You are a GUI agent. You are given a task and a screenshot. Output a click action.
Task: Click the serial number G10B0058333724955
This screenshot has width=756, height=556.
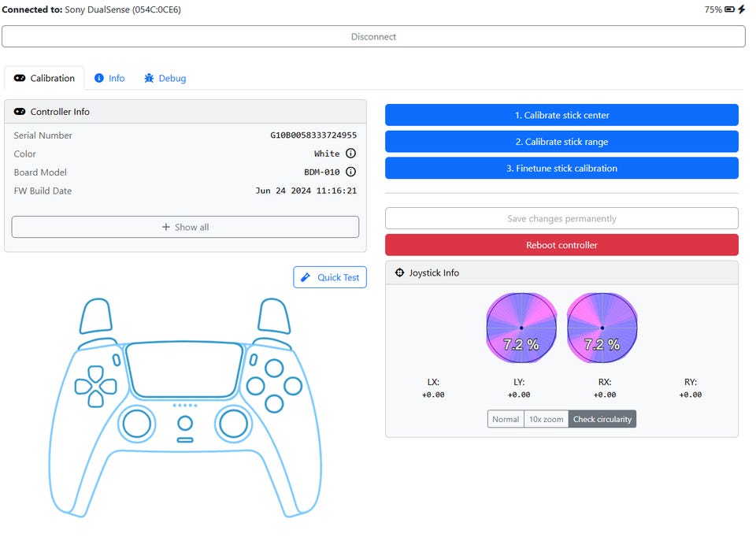tap(313, 135)
